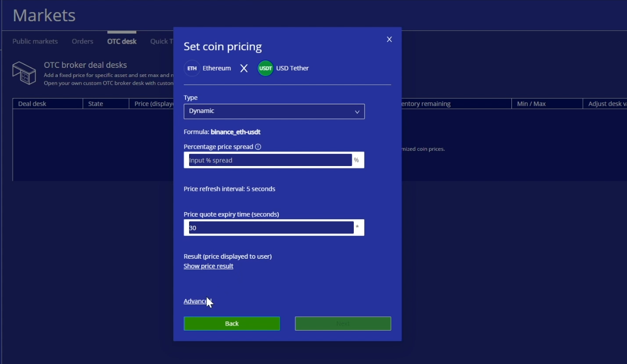Screen dimensions: 627x364
Task: Focus the Input % spread field
Action: click(270, 160)
